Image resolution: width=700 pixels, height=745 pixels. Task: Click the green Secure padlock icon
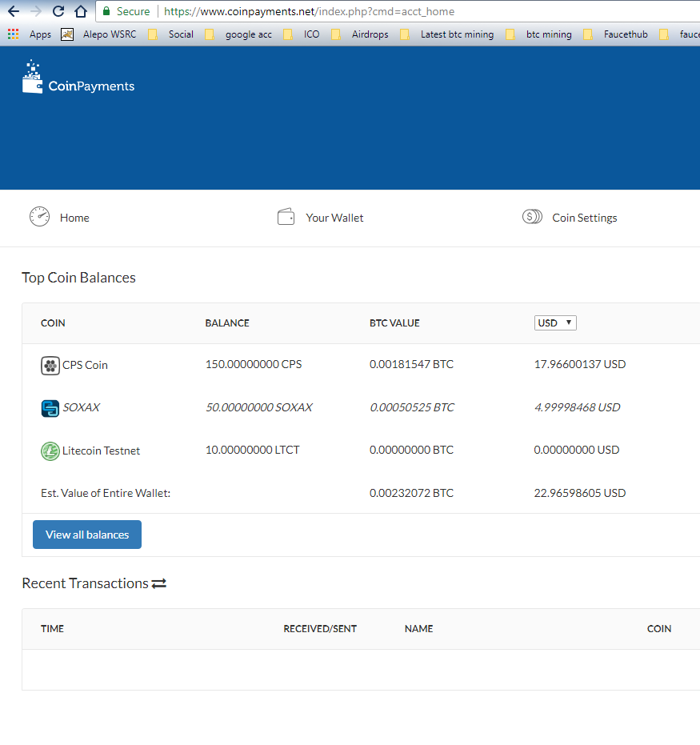(106, 11)
